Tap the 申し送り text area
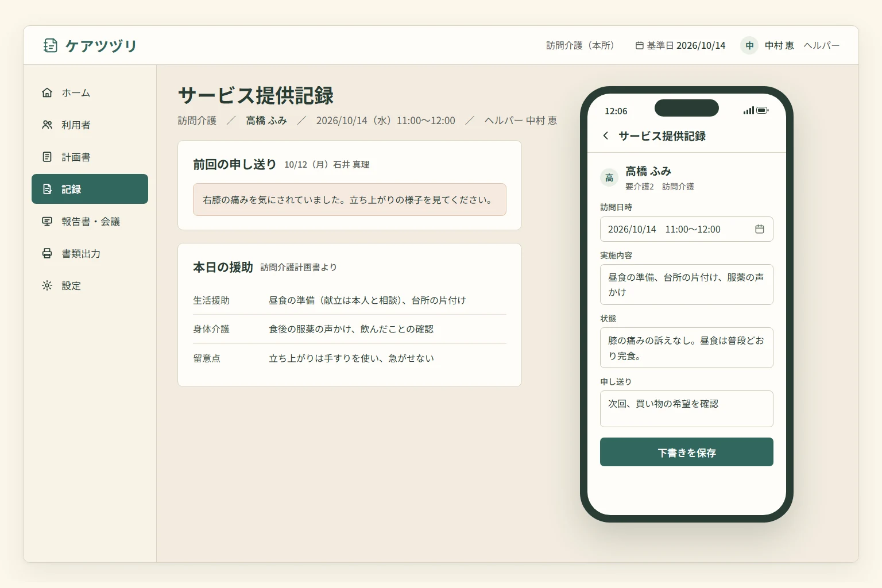 pyautogui.click(x=687, y=409)
